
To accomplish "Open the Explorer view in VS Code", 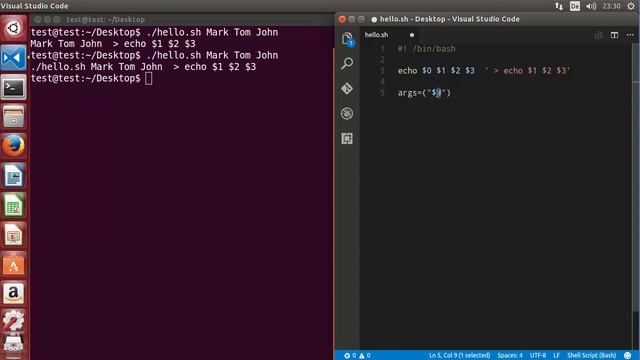I will [347, 39].
